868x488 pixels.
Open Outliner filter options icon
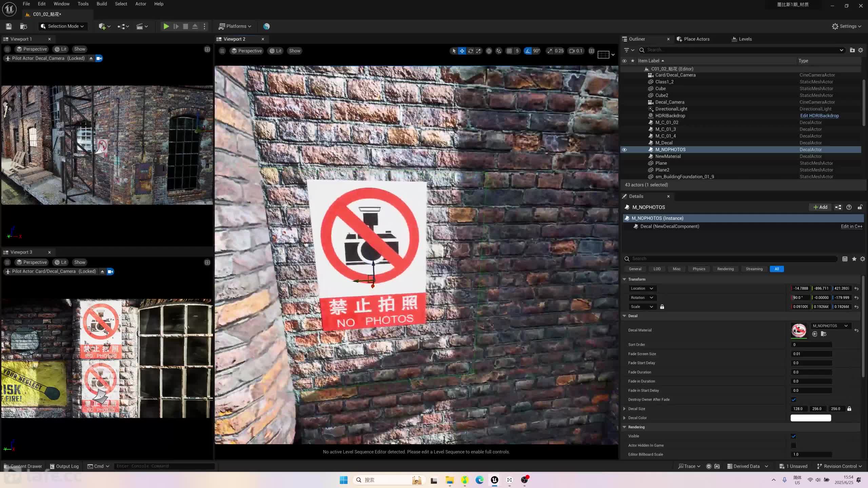tap(629, 50)
